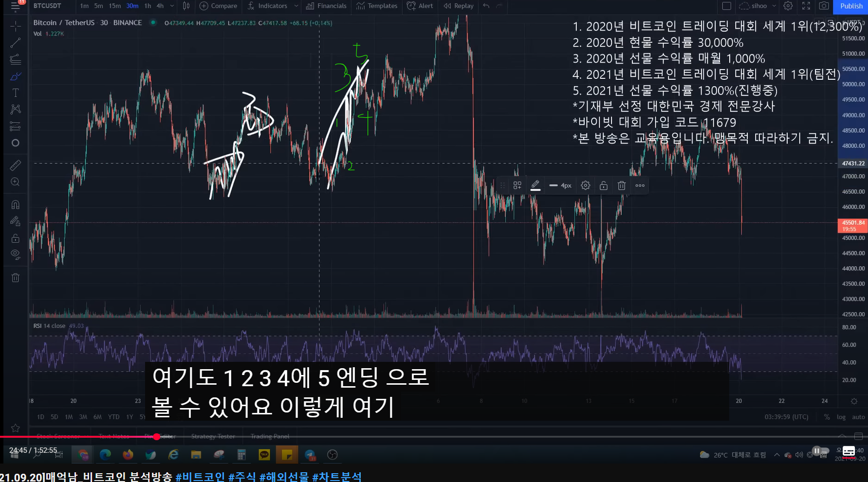868x482 pixels.
Task: Select the 4h timeframe
Action: [160, 6]
